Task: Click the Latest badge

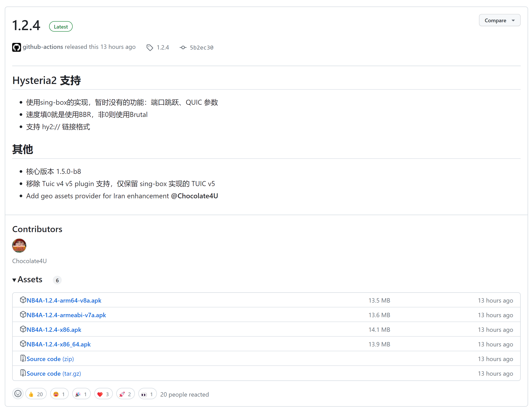Action: 61,27
